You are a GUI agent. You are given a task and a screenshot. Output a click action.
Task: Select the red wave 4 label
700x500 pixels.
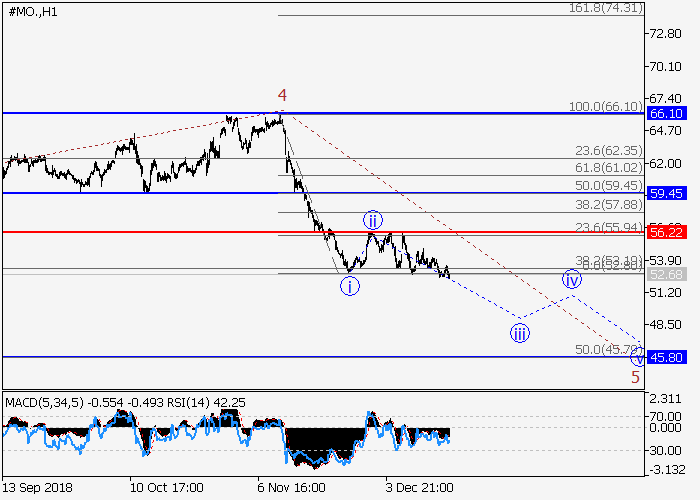click(x=282, y=96)
